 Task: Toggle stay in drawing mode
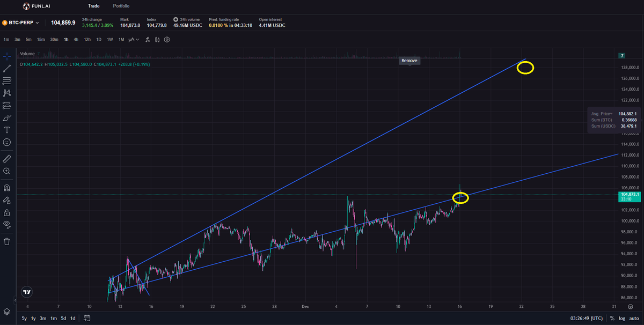click(6, 200)
